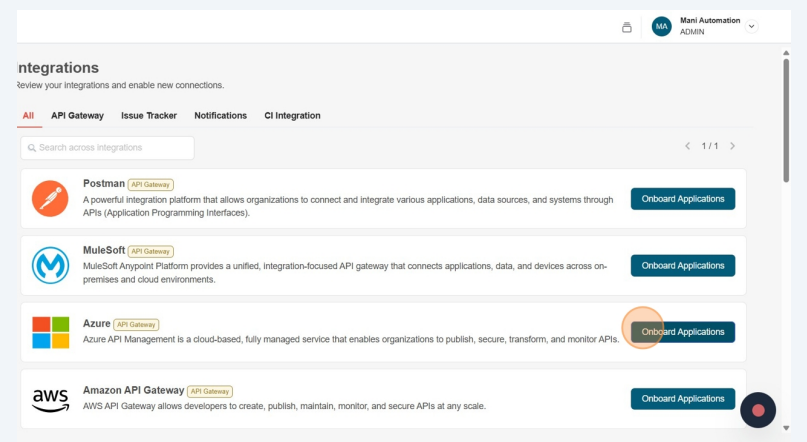Click the MA user avatar
The height and width of the screenshot is (442, 807).
pos(661,27)
